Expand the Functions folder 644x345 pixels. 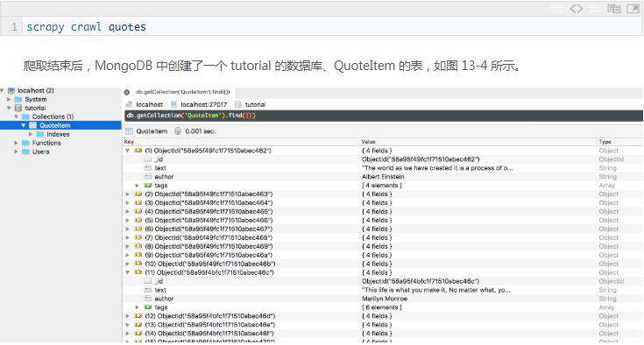pyautogui.click(x=16, y=143)
